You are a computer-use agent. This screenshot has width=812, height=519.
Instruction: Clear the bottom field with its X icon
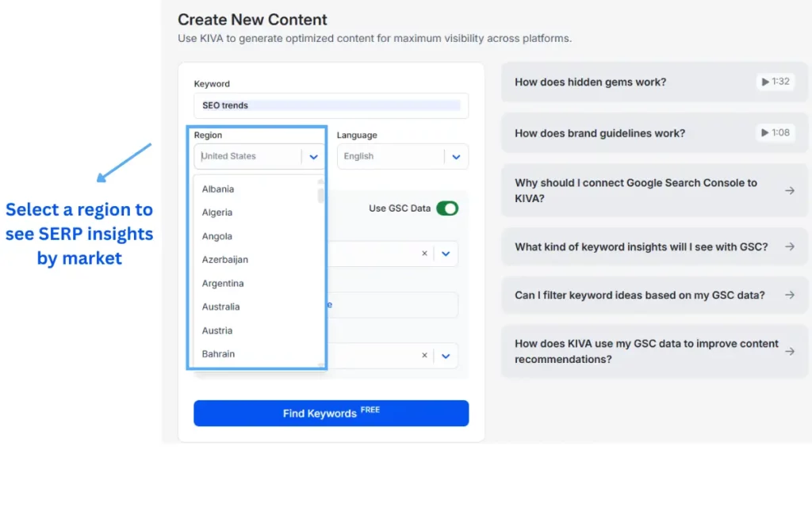[x=424, y=356]
